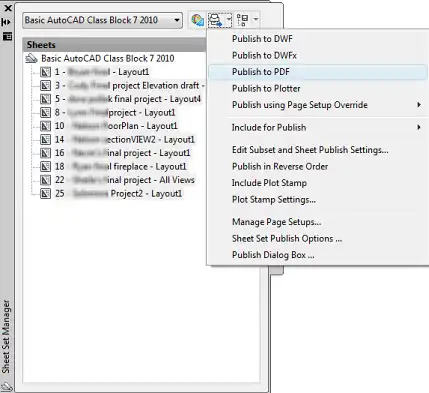Open Publish using Page Setup Override submenu

[318, 105]
